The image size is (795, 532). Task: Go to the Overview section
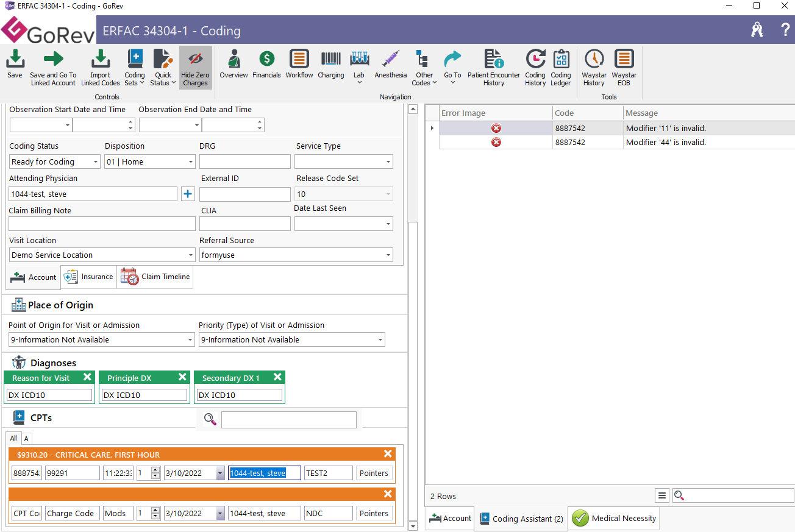click(234, 64)
